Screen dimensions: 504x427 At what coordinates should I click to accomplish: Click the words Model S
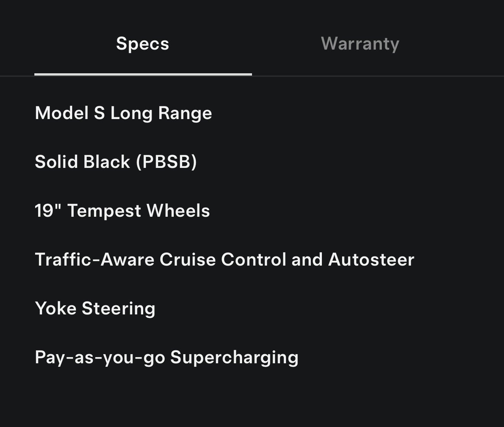pyautogui.click(x=69, y=113)
